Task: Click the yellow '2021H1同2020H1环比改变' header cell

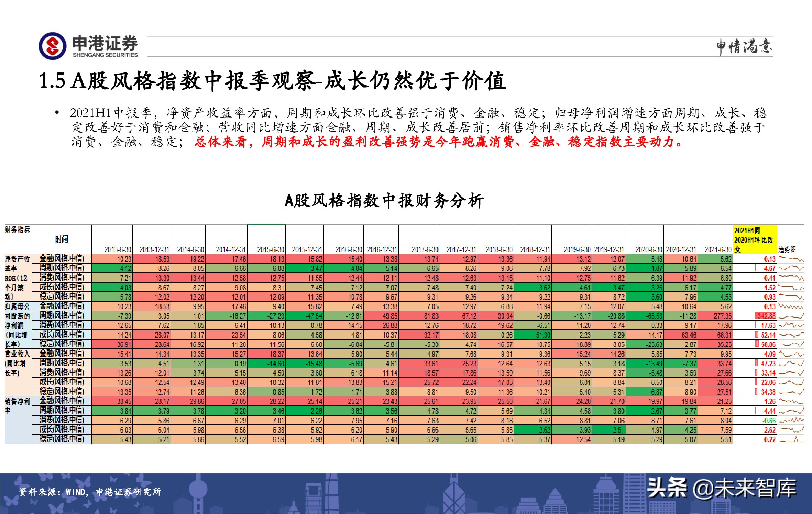Action: [755, 239]
